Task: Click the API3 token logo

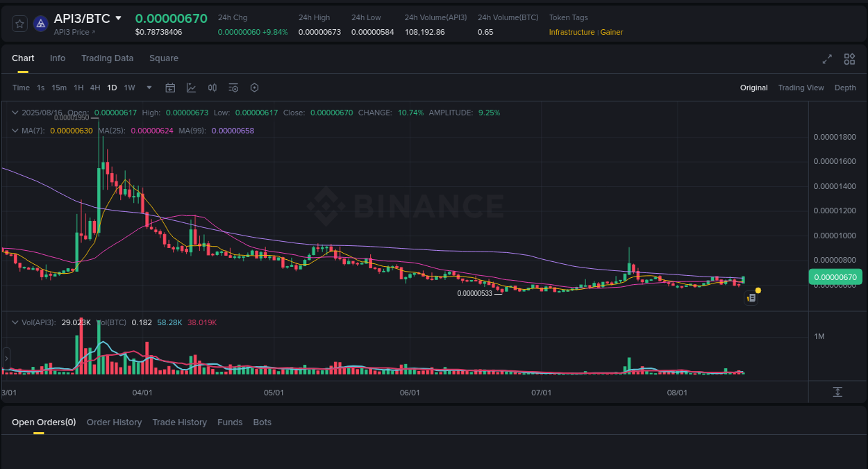Action: pyautogui.click(x=40, y=23)
